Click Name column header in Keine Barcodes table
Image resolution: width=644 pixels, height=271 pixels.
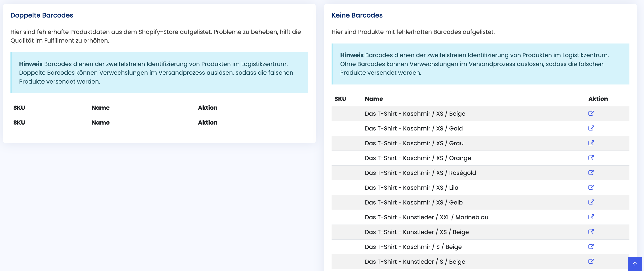pos(374,99)
